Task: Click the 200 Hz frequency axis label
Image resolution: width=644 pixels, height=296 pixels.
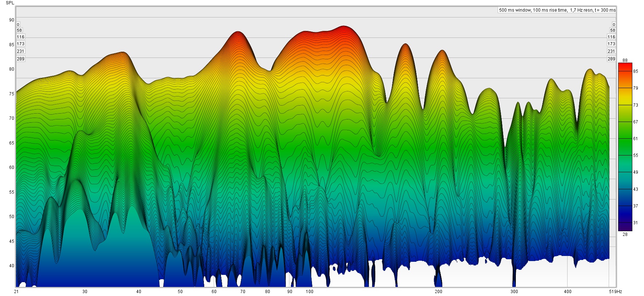Action: pos(439,292)
